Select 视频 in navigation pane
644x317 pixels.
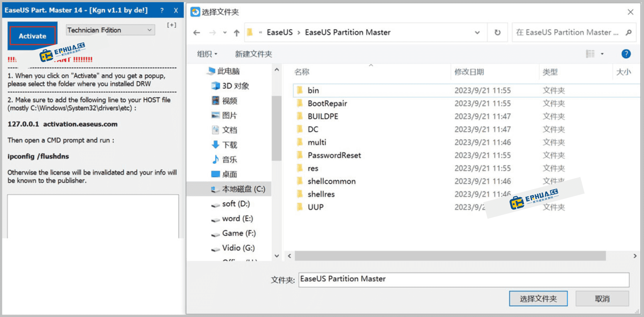224,101
